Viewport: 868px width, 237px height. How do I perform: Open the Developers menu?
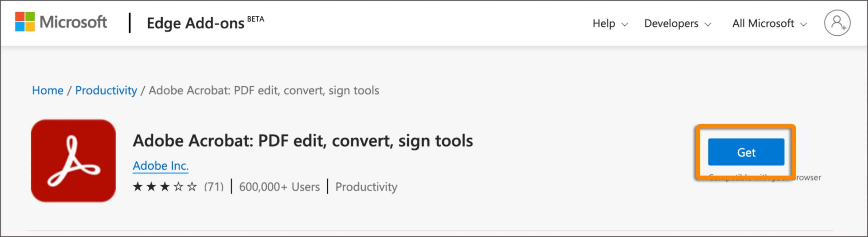(x=671, y=23)
